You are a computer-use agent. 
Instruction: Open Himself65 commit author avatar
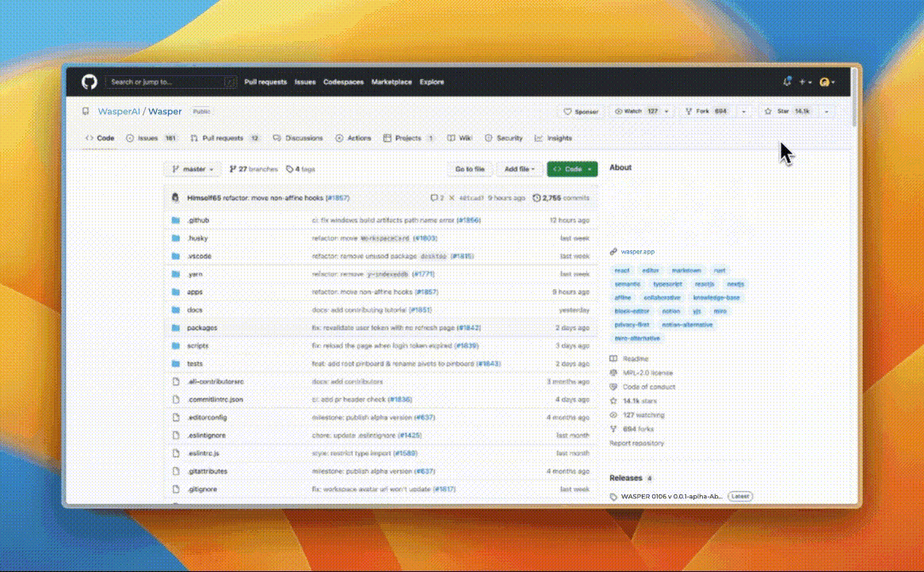tap(175, 198)
